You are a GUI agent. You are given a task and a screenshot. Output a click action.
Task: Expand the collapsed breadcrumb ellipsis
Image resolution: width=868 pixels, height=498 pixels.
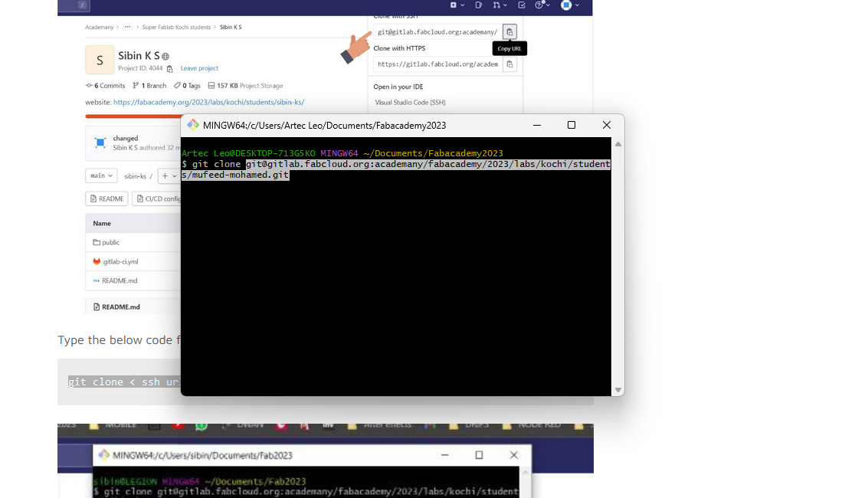127,27
